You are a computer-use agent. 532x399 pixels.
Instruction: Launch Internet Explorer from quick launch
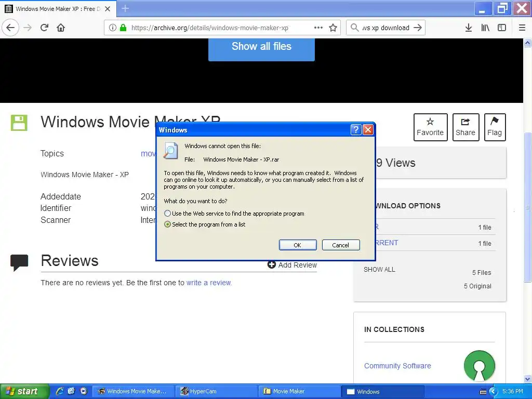(60, 391)
